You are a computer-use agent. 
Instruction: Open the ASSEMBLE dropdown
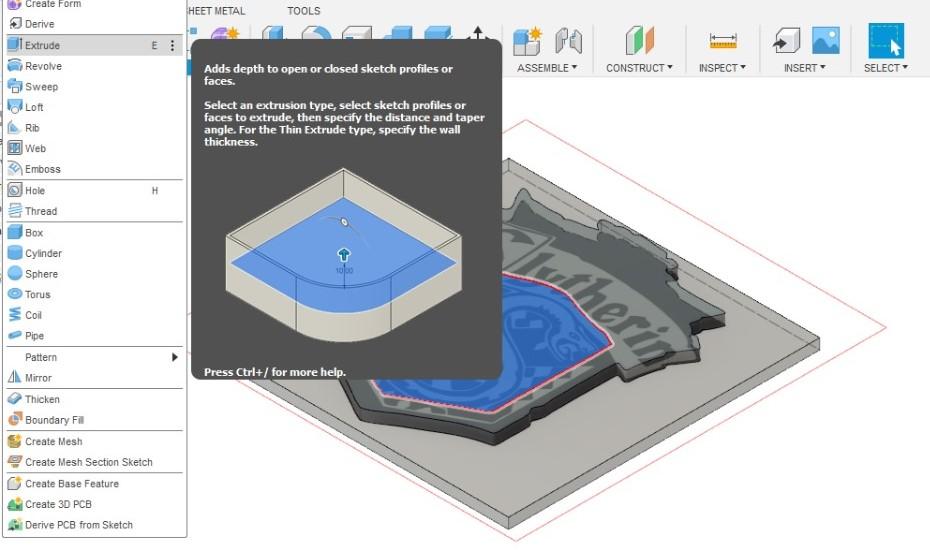(547, 68)
